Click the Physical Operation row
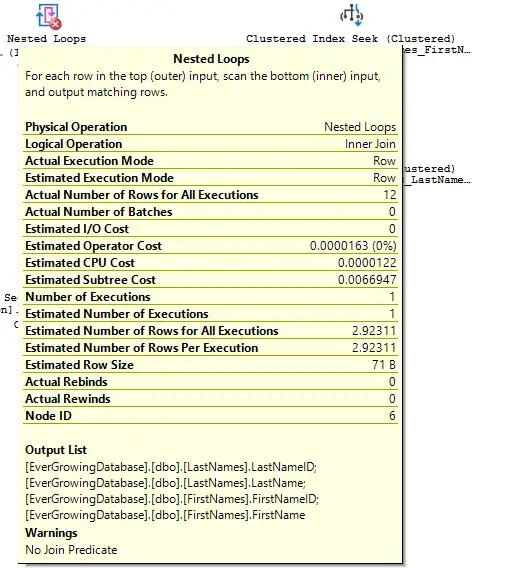The height and width of the screenshot is (568, 512). click(211, 127)
